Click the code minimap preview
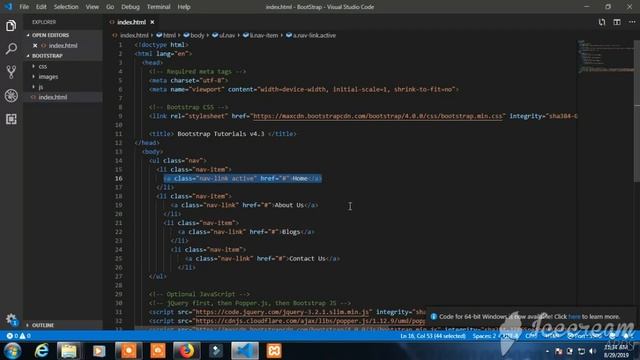Viewport: 640px width, 360px height. [x=605, y=57]
